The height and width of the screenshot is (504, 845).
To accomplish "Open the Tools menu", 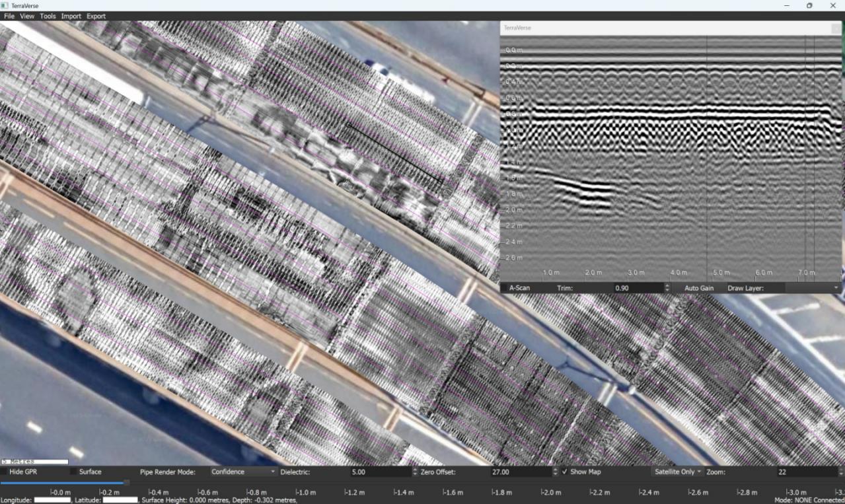I will (48, 16).
